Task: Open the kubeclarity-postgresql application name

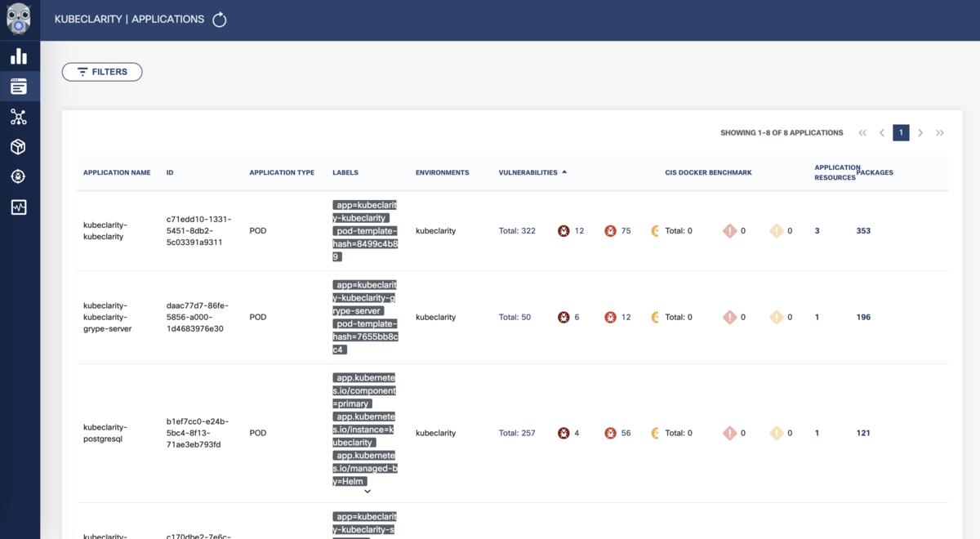Action: 105,433
